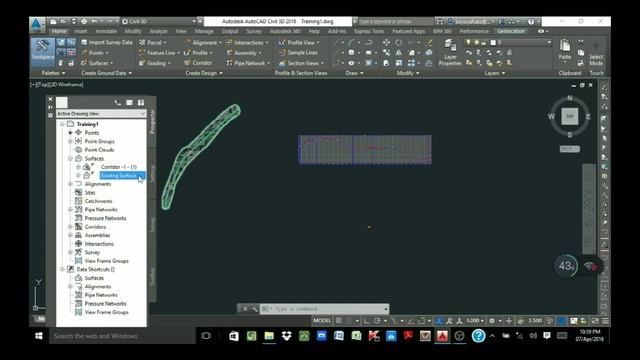Switch to the Modify ribbon tab
Viewport: 640px width, 360px height.
pyautogui.click(x=133, y=31)
